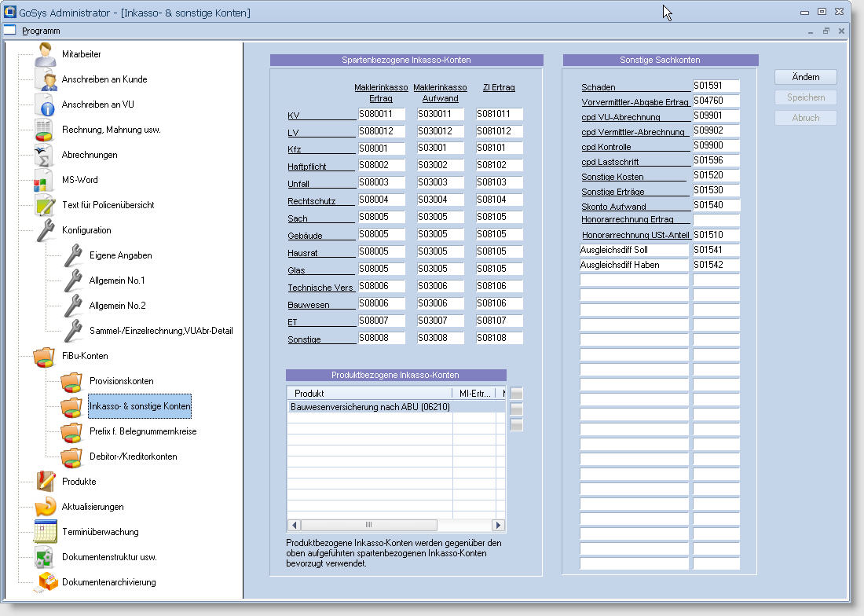
Task: Select Bauwesenversicherung nach ABU product row
Action: pos(370,407)
